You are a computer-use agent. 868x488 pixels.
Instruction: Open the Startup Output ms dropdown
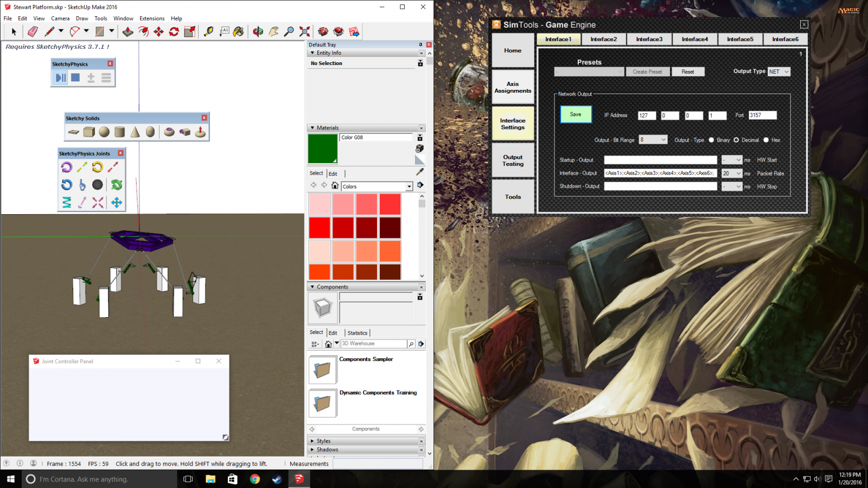[732, 160]
